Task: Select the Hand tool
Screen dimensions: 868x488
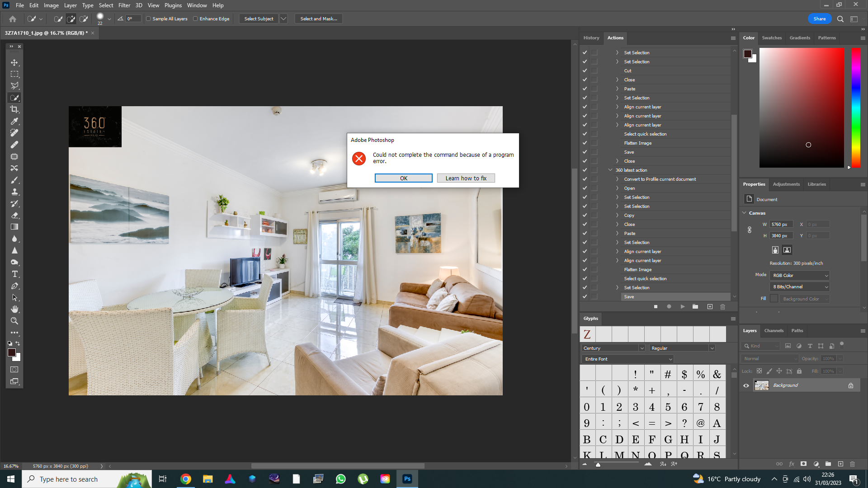Action: tap(14, 309)
